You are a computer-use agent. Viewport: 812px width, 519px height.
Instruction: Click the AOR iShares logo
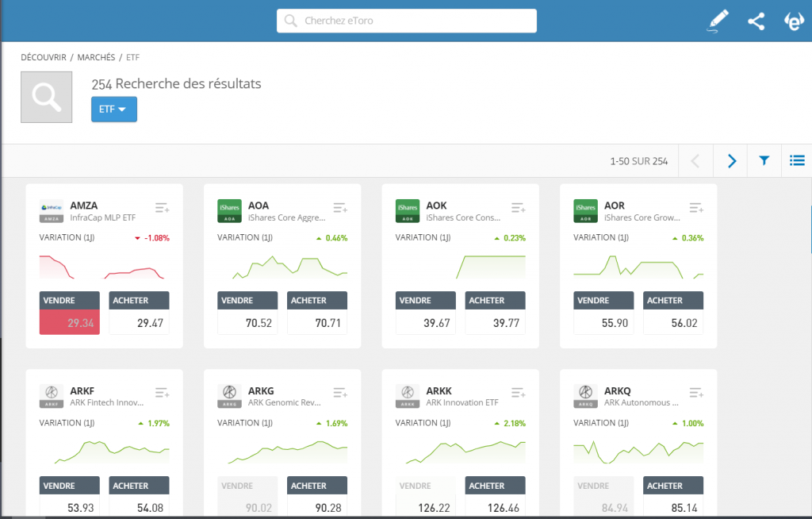(x=586, y=211)
